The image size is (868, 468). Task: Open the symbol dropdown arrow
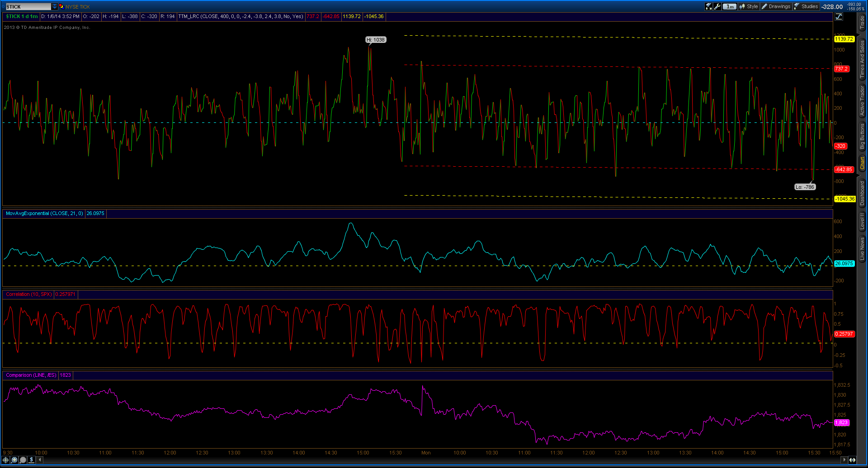(x=55, y=6)
